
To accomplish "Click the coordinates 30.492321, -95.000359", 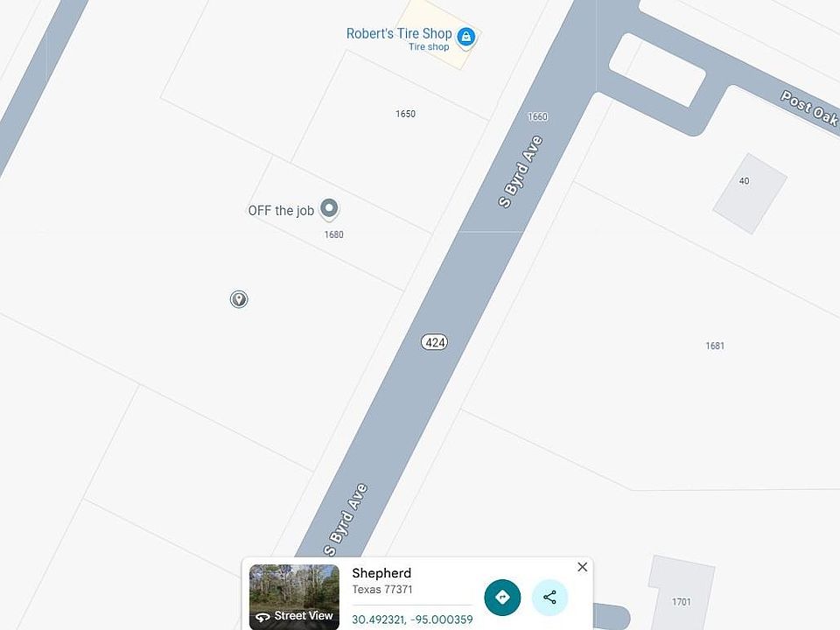I will pos(412,619).
